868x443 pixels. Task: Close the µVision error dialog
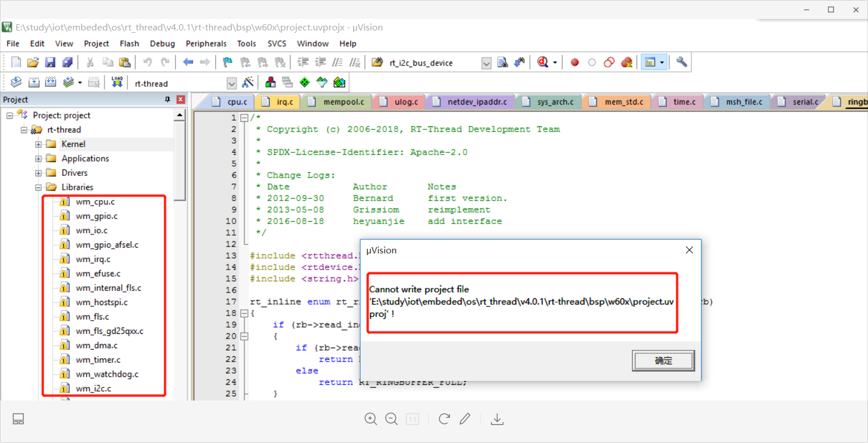(689, 250)
